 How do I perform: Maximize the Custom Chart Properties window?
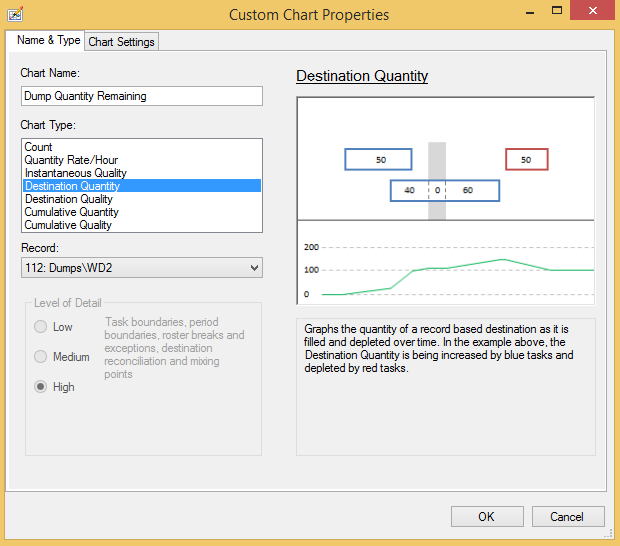[557, 11]
